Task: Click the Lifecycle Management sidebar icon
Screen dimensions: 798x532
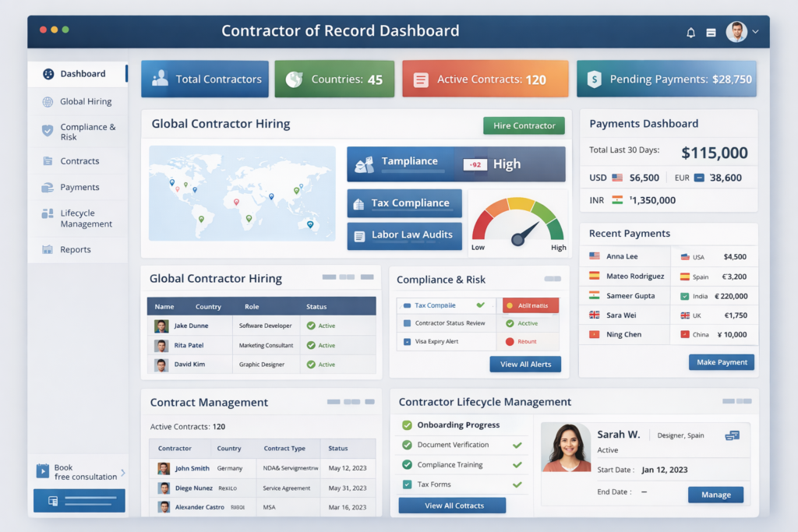Action: (x=48, y=213)
